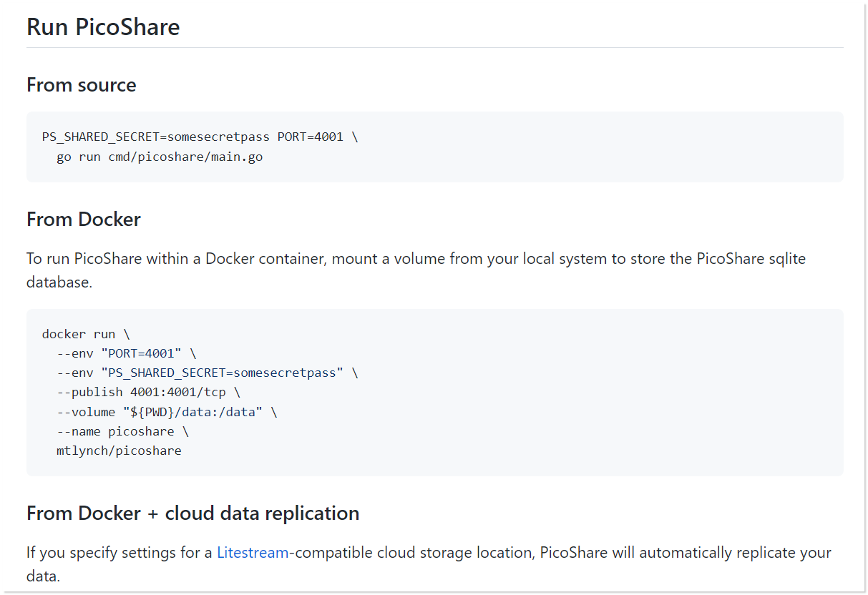Click the "go run cmd/picoshare/main.go" code line

[x=160, y=157]
